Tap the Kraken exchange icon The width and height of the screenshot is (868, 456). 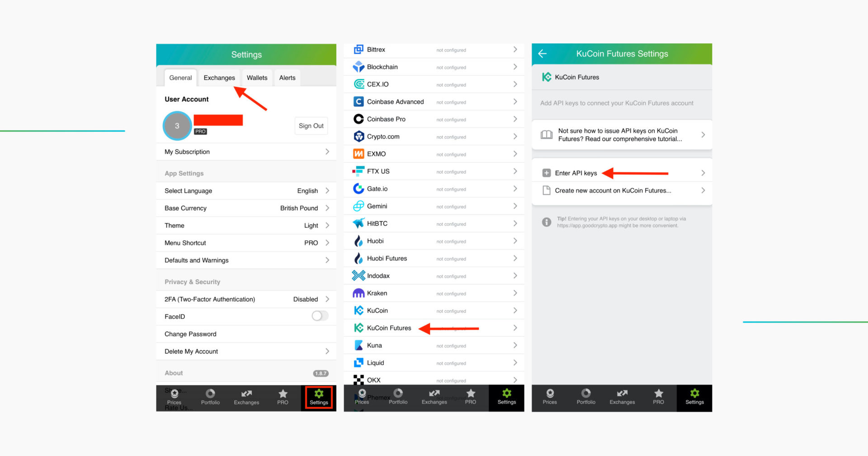[x=359, y=293]
